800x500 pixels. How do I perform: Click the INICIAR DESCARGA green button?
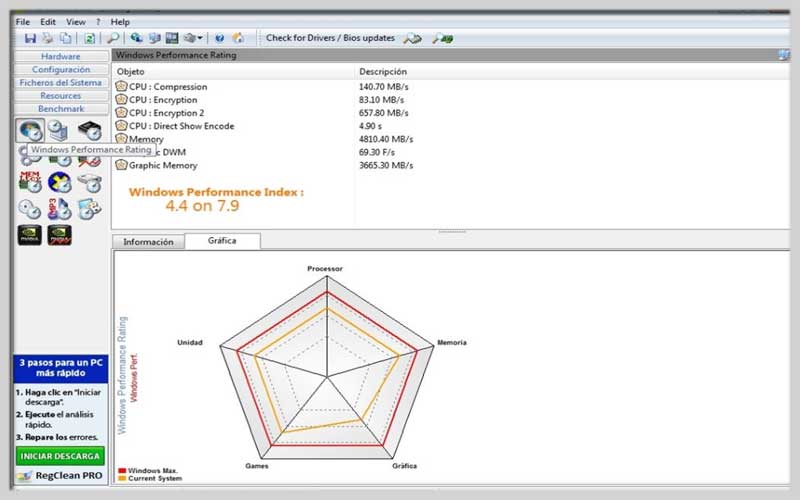pos(60,456)
